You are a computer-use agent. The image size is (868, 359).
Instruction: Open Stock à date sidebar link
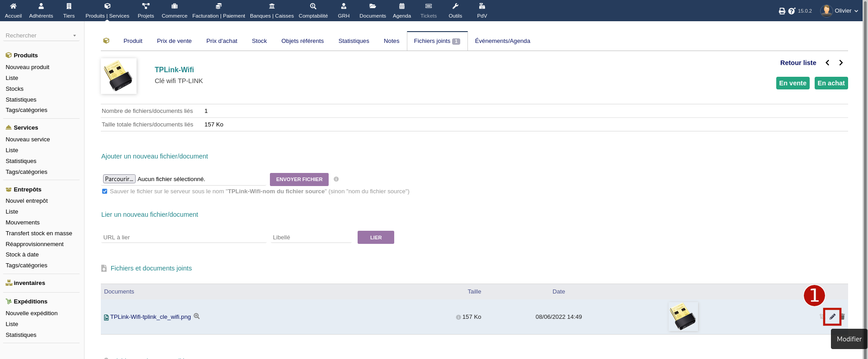[x=22, y=255]
